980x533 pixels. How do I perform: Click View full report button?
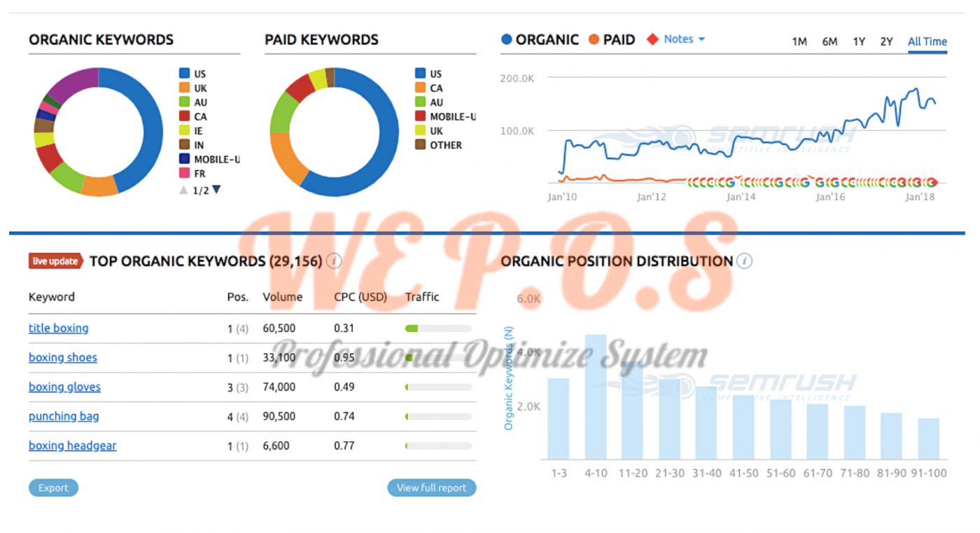coord(431,488)
